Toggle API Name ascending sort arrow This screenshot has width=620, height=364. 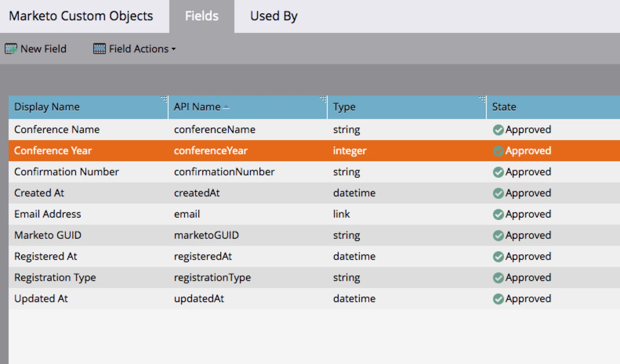pos(226,107)
